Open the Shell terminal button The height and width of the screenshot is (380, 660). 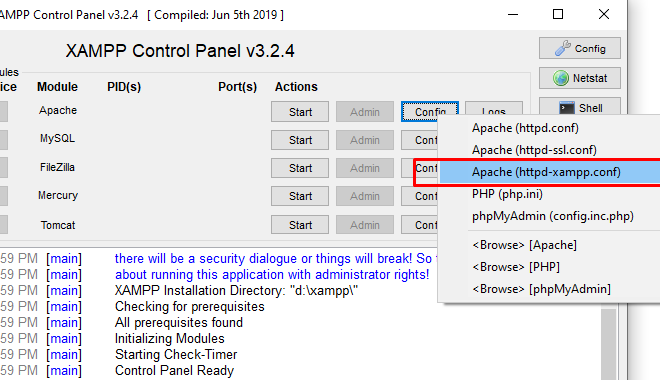[580, 107]
